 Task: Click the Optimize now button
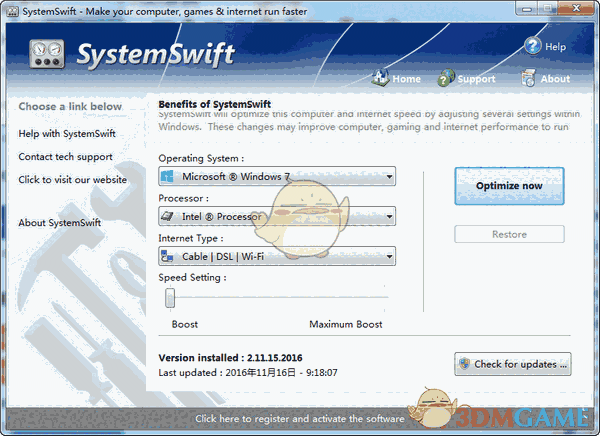click(x=509, y=186)
